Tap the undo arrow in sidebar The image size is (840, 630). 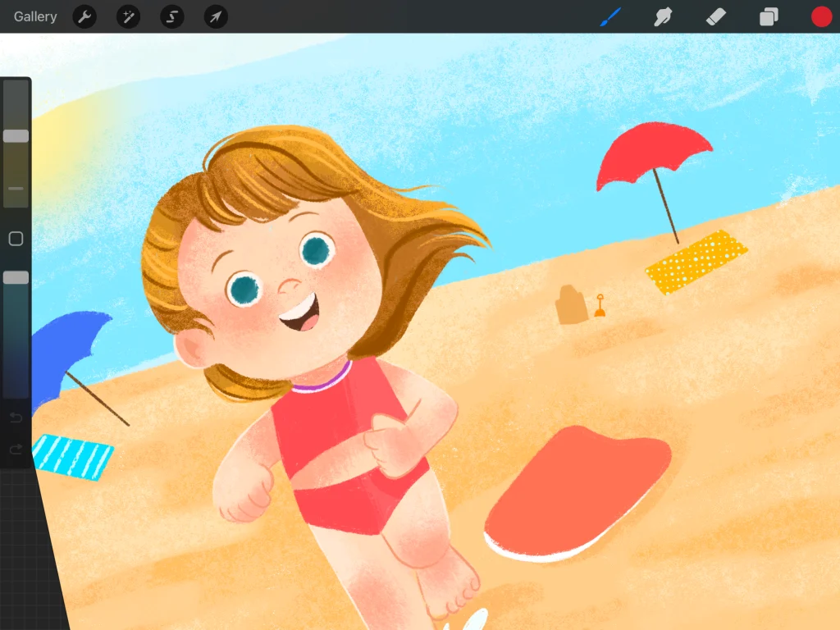(16, 418)
